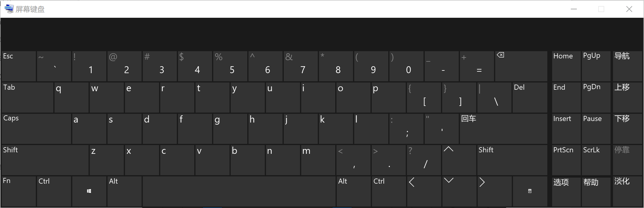
Task: Click the space bar
Action: [239, 191]
